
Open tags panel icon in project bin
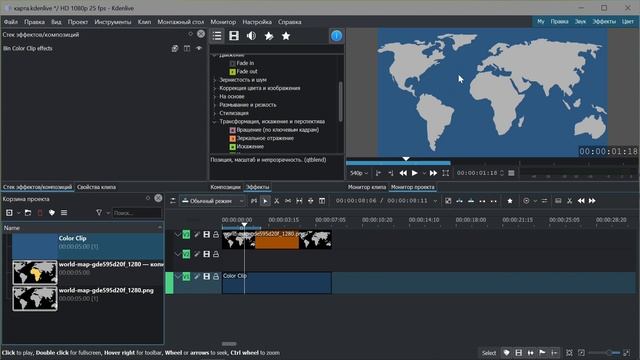52,213
